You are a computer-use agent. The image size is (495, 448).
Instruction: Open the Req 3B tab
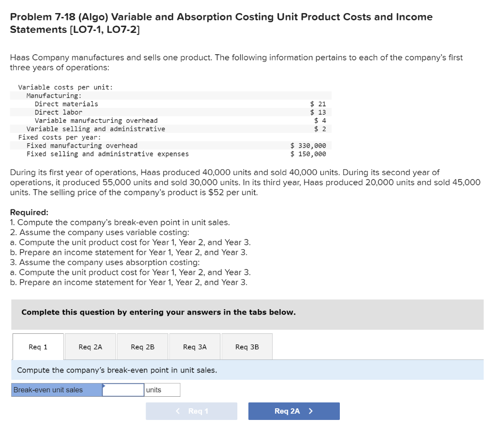[x=247, y=346]
